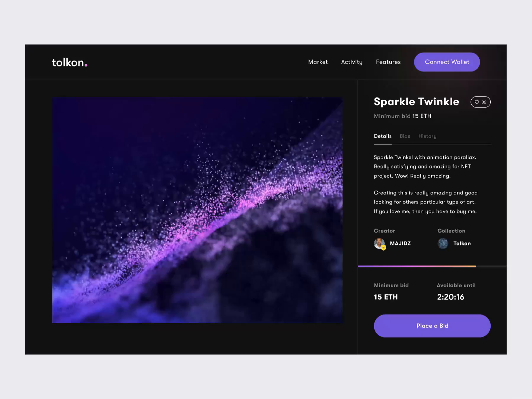Click the Tolkon collection avatar

coord(443,244)
